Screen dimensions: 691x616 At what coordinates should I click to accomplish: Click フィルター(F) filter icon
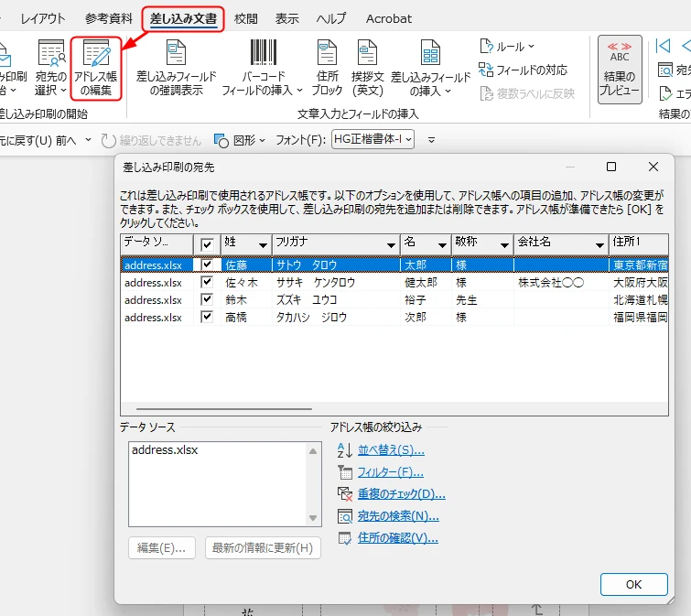click(345, 472)
